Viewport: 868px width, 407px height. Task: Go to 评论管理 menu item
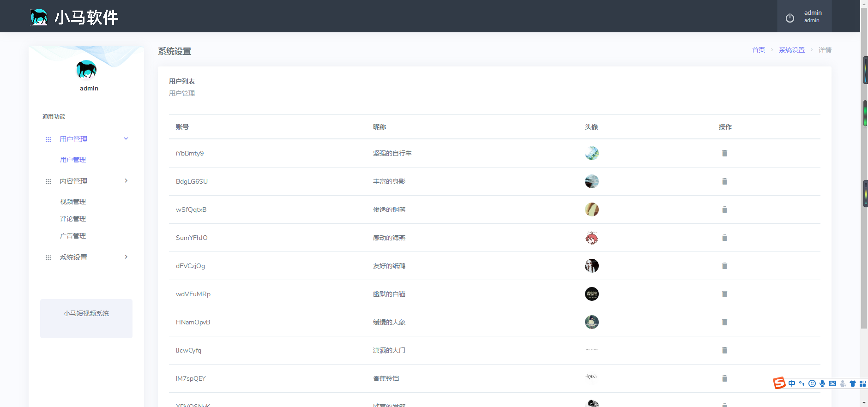click(x=73, y=219)
